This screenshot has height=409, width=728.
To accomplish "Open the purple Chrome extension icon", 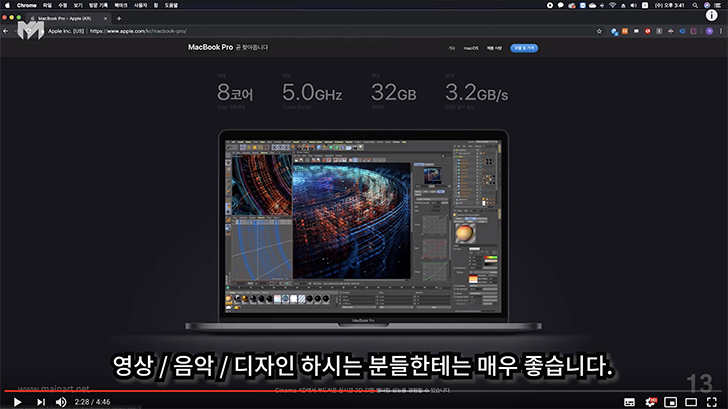I will coord(693,31).
